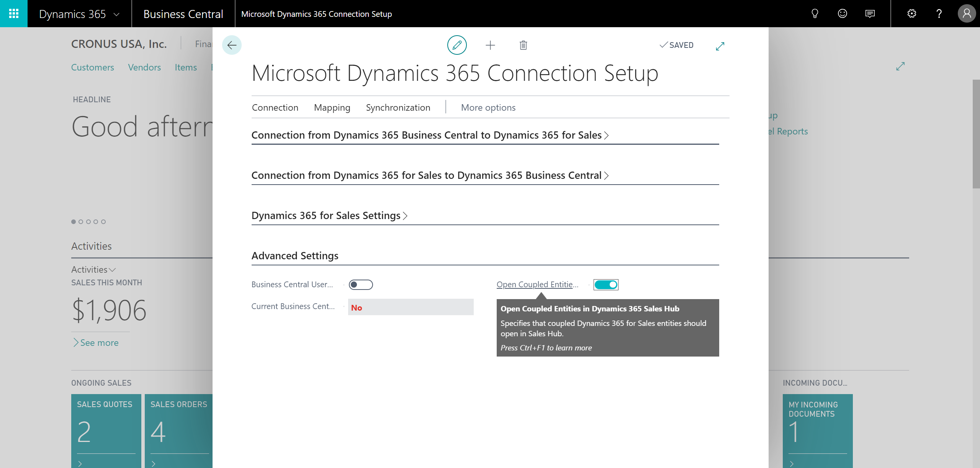Open the Synchronization menu
Image resolution: width=980 pixels, height=468 pixels.
(398, 108)
